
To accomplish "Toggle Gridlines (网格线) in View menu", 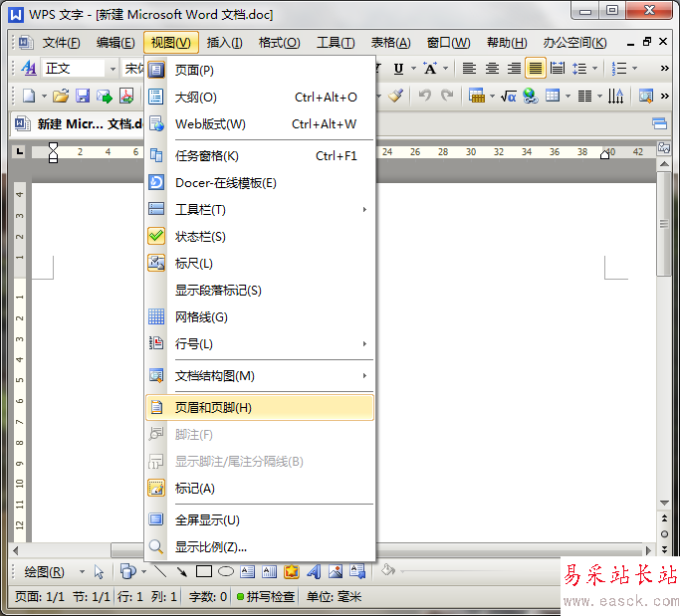I will click(260, 317).
